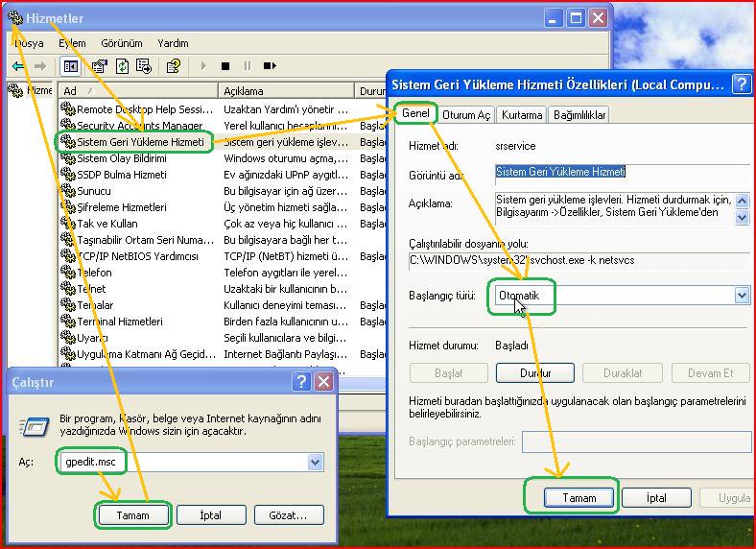The height and width of the screenshot is (549, 756).
Task: Select the Sistem Geri Yükleme Hizmeti row
Action: pyautogui.click(x=223, y=142)
